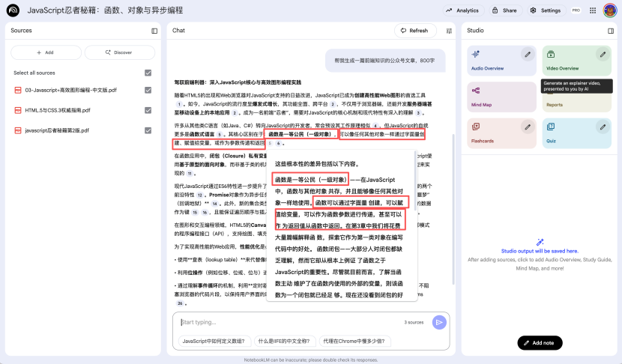
Task: Click the Mind Map icon
Action: (476, 91)
